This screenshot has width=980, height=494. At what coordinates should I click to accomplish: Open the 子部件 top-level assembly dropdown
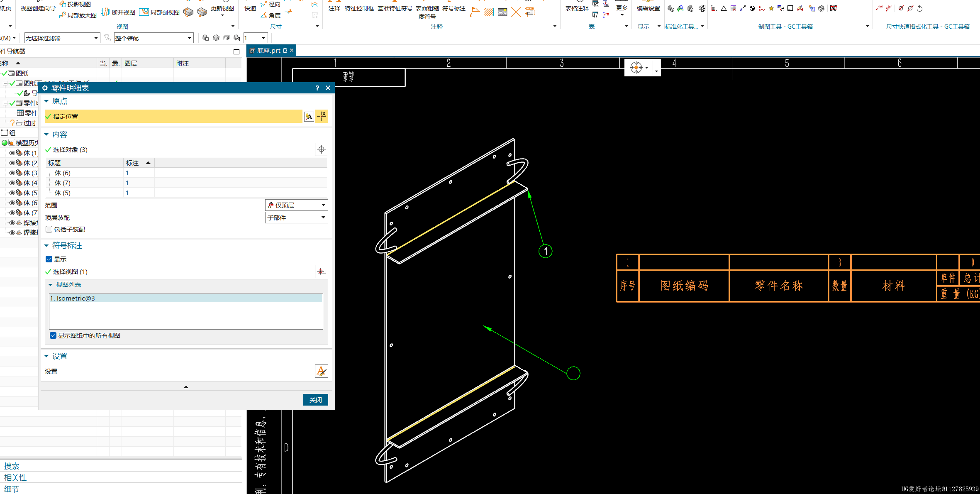pyautogui.click(x=296, y=218)
